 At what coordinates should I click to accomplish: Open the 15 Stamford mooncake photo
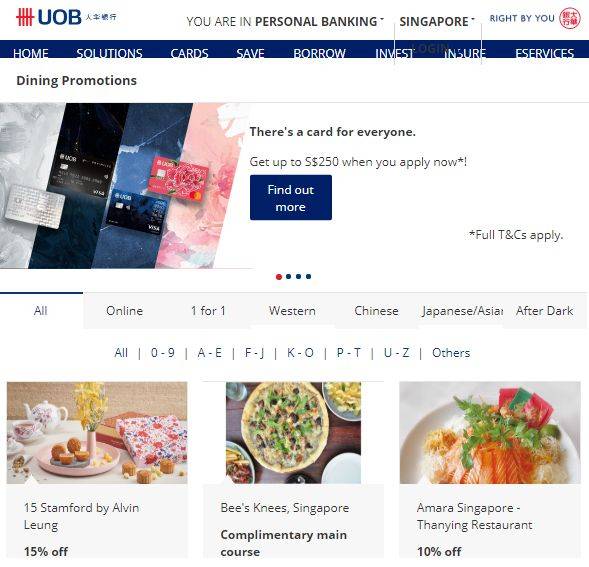tap(97, 433)
